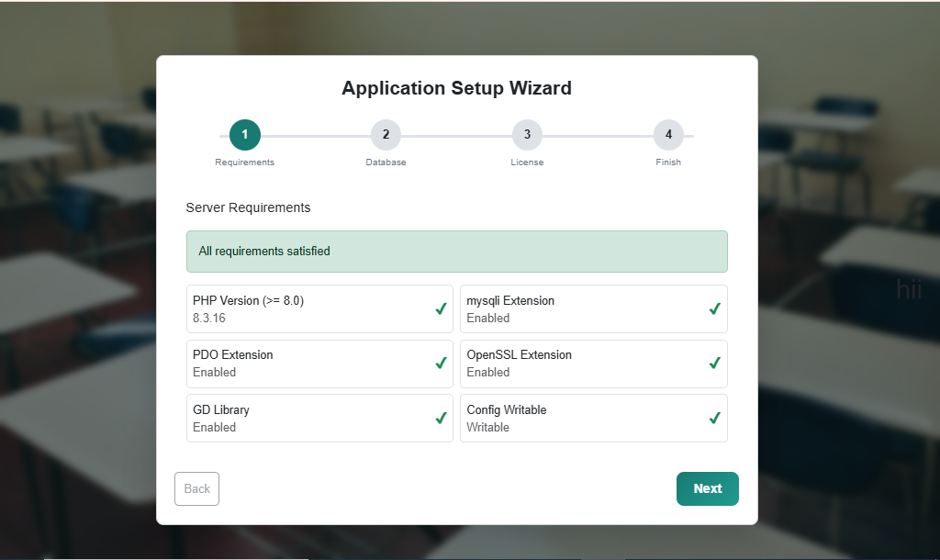The height and width of the screenshot is (560, 940).
Task: Click the checkmark for mysqli Extension
Action: pyautogui.click(x=715, y=308)
